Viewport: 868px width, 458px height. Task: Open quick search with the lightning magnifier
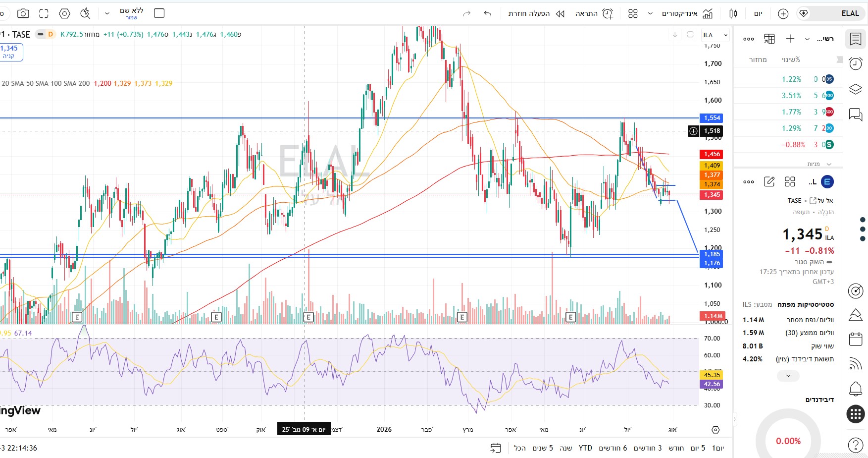tap(85, 13)
